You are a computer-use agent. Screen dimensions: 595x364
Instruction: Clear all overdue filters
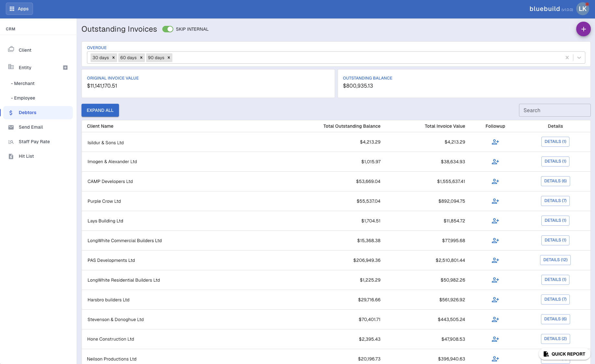point(567,58)
